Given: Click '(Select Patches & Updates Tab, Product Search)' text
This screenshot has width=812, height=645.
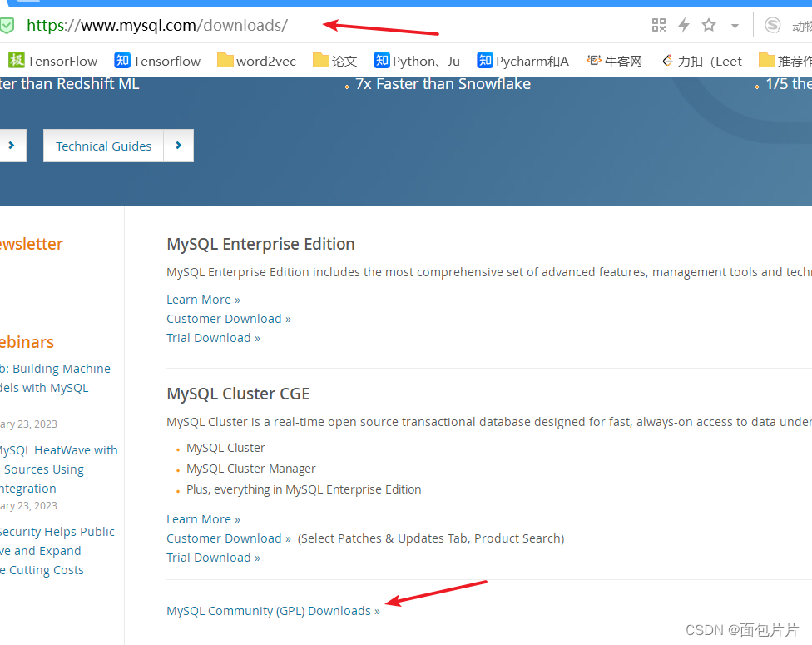Looking at the screenshot, I should (431, 538).
